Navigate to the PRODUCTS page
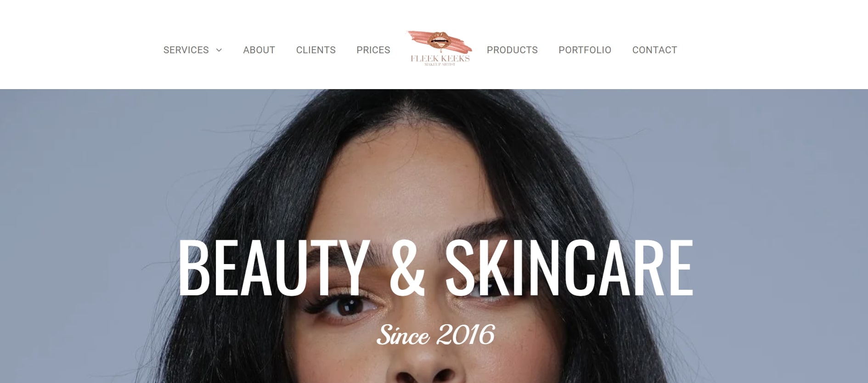 [512, 50]
